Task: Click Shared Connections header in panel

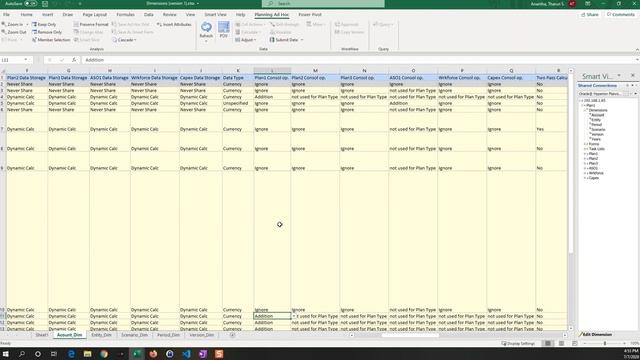Action: tap(597, 85)
